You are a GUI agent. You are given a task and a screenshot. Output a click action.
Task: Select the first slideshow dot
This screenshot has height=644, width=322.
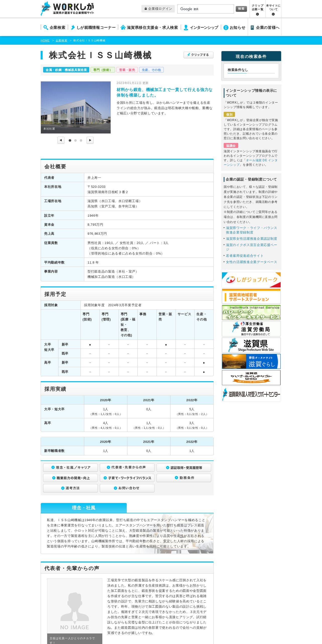[x=70, y=140]
